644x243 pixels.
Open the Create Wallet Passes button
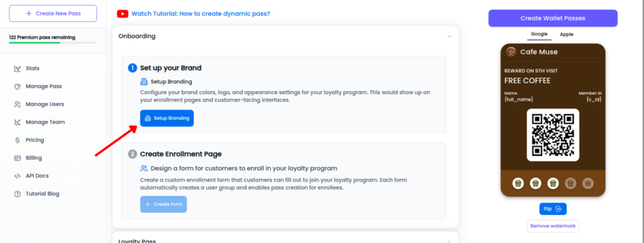tap(553, 18)
